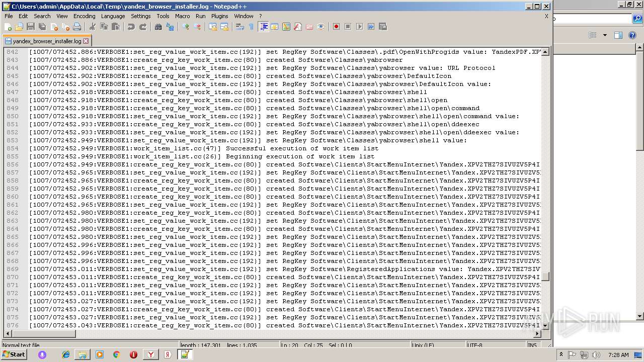644x362 pixels.
Task: Open the Document Map panel icon
Action: pyautogui.click(x=286, y=27)
